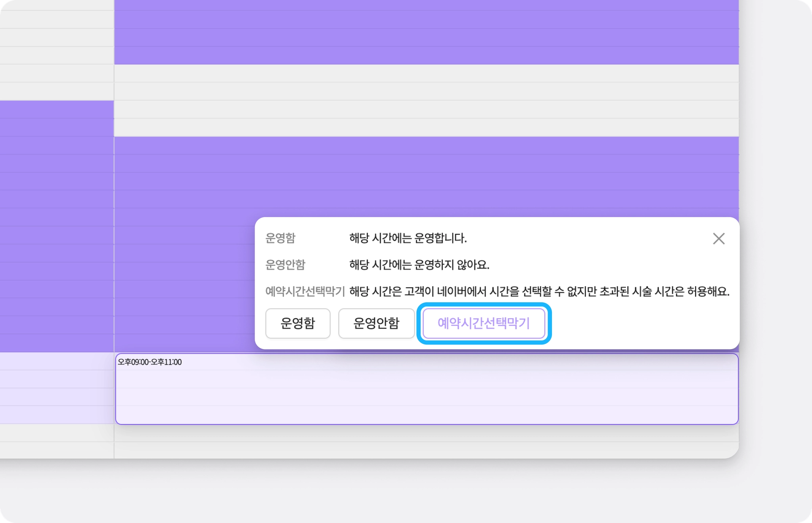Click the description '해당 시간에는 운영하지 않아요.'
The width and height of the screenshot is (812, 523).
[419, 265]
